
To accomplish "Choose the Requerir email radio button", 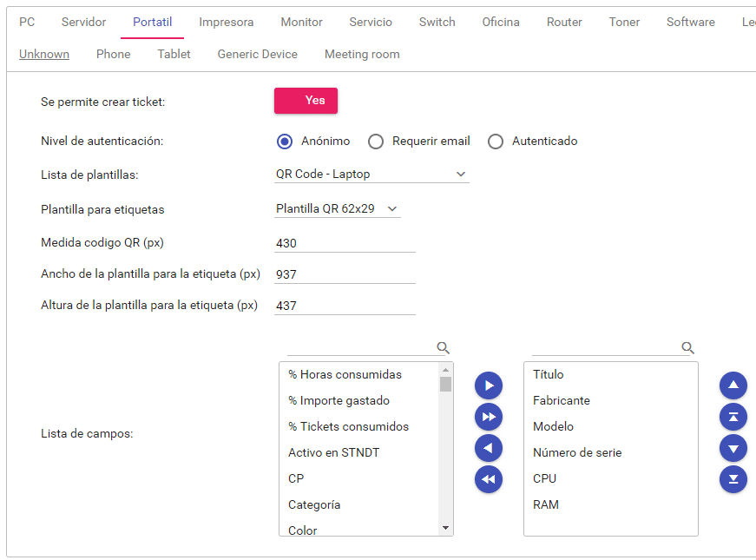I will 376,142.
